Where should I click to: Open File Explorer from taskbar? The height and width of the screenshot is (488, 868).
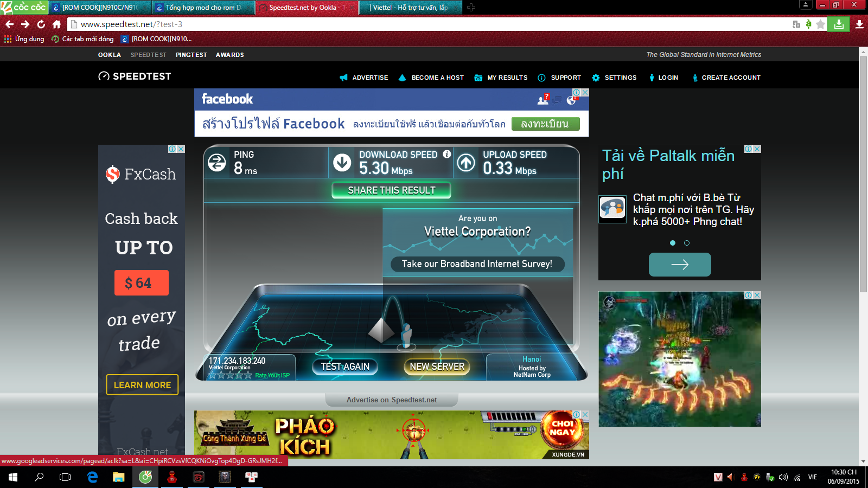pos(118,477)
